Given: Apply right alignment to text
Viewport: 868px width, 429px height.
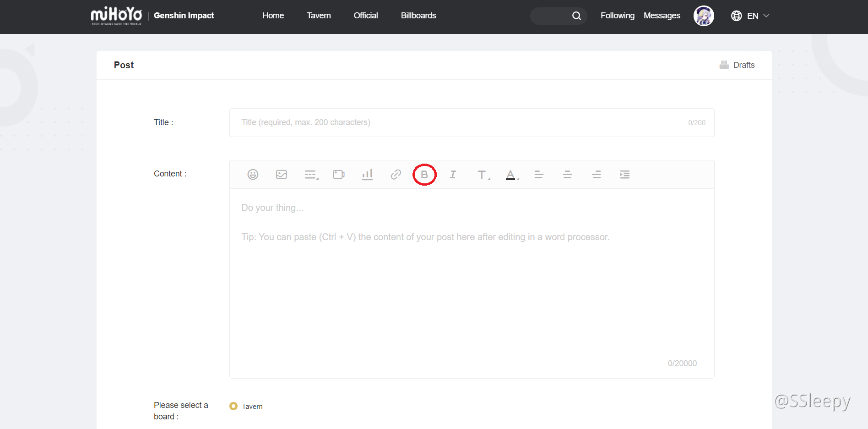Looking at the screenshot, I should 596,174.
